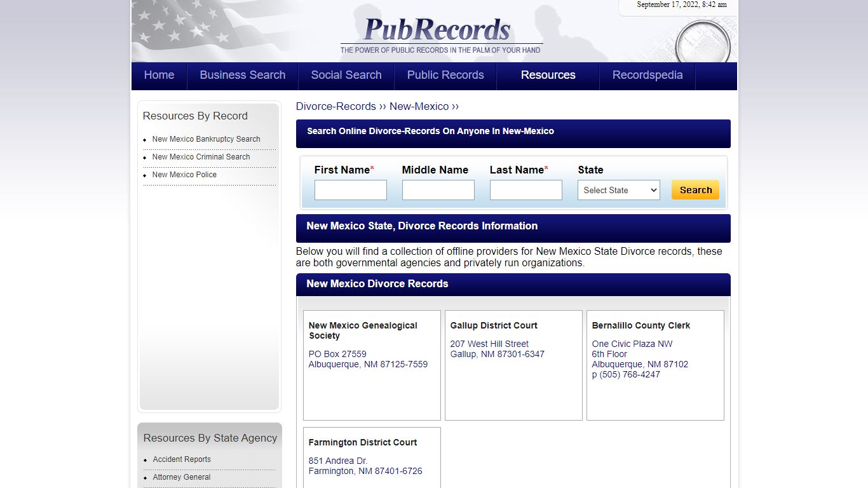Open Attorney General resource link
The image size is (868, 488).
click(182, 477)
